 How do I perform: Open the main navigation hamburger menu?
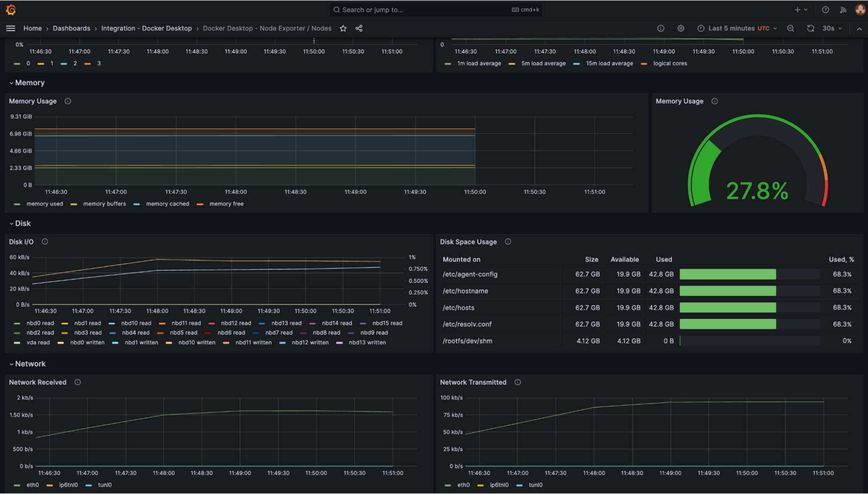pyautogui.click(x=10, y=28)
